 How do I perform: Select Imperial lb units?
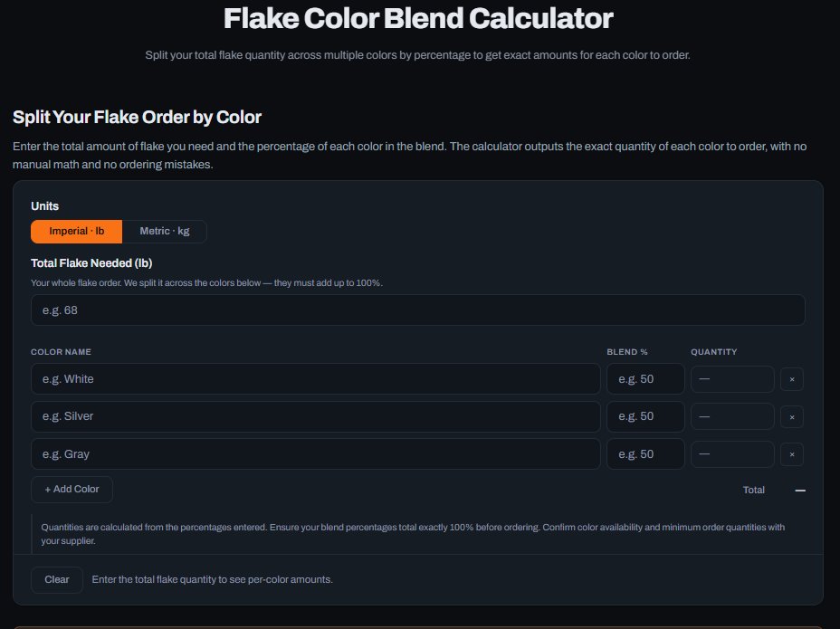tap(77, 232)
